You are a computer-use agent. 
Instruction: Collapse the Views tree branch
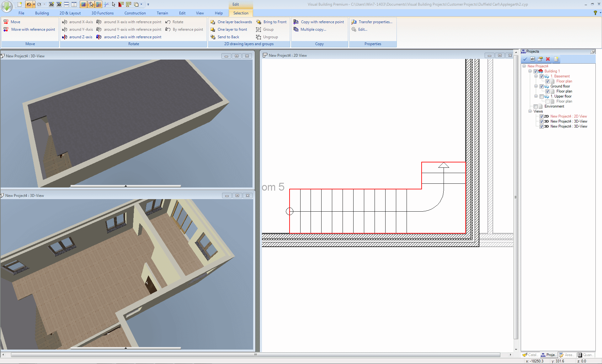coord(530,111)
